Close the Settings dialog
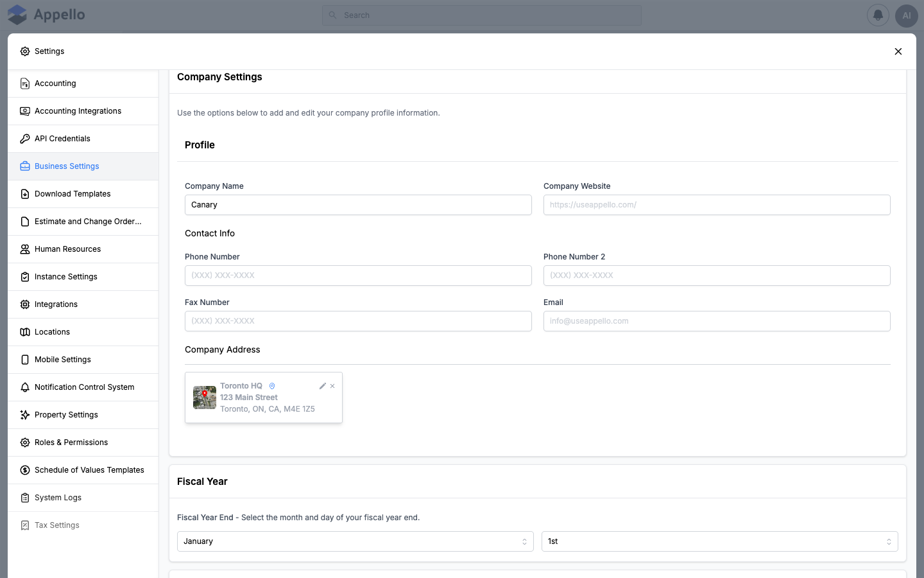Viewport: 924px width, 578px height. point(898,51)
